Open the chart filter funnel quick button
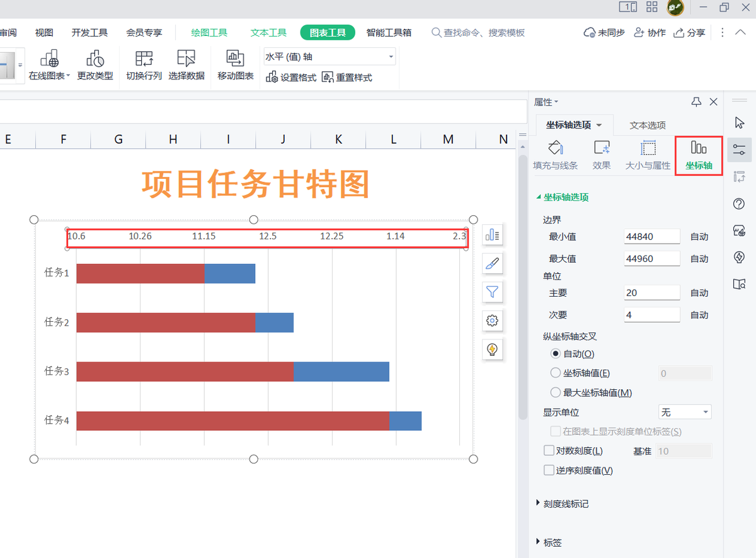Image resolution: width=756 pixels, height=558 pixels. tap(493, 292)
